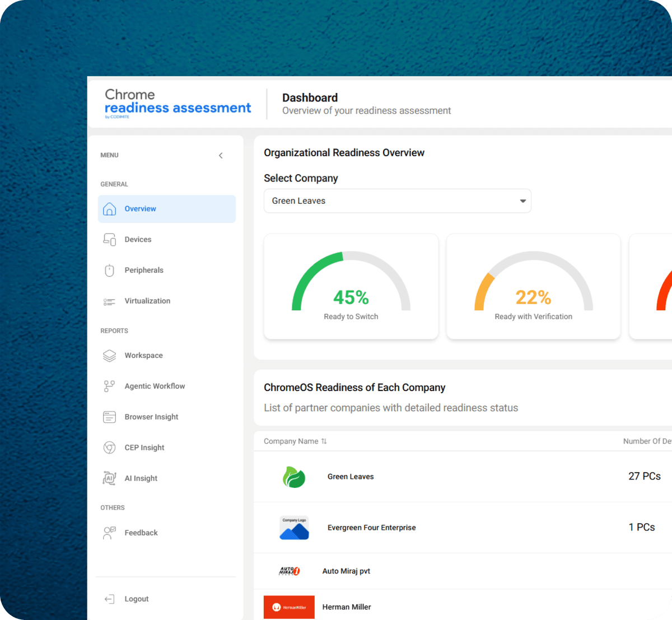The height and width of the screenshot is (620, 672).
Task: Click the Chrome readiness assessment logo
Action: [x=178, y=103]
